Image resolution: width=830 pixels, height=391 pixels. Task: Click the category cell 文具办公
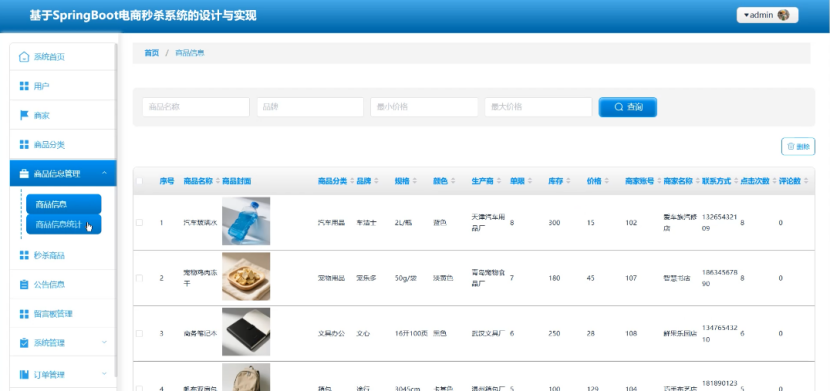tap(331, 333)
